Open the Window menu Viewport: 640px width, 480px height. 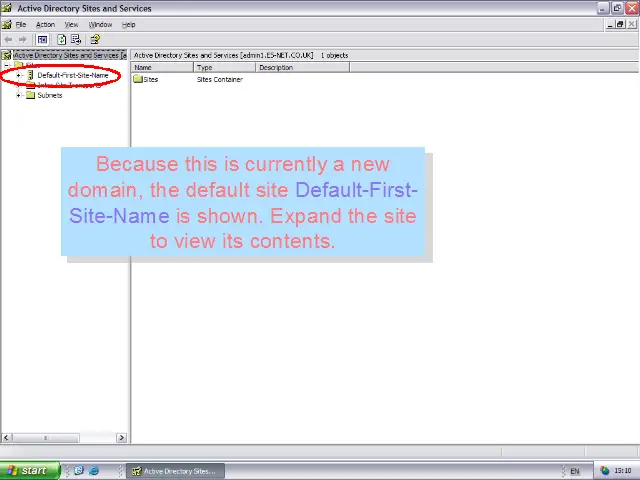pos(100,25)
